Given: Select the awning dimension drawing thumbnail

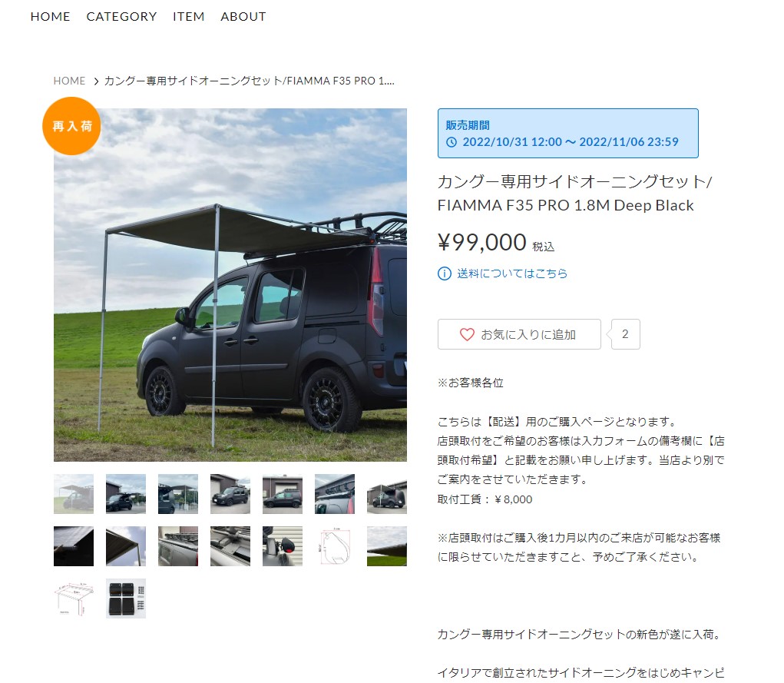Looking at the screenshot, I should click(x=74, y=598).
